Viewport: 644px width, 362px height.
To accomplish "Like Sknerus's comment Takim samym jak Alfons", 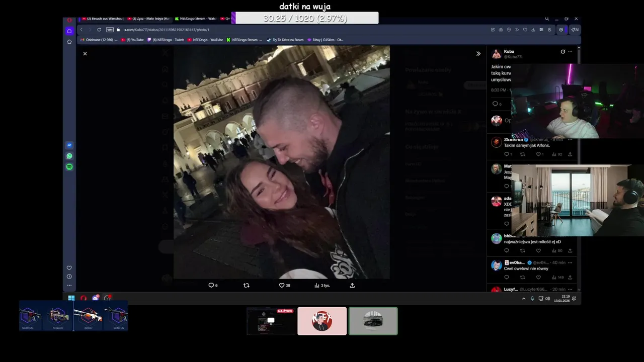I will [x=539, y=154].
